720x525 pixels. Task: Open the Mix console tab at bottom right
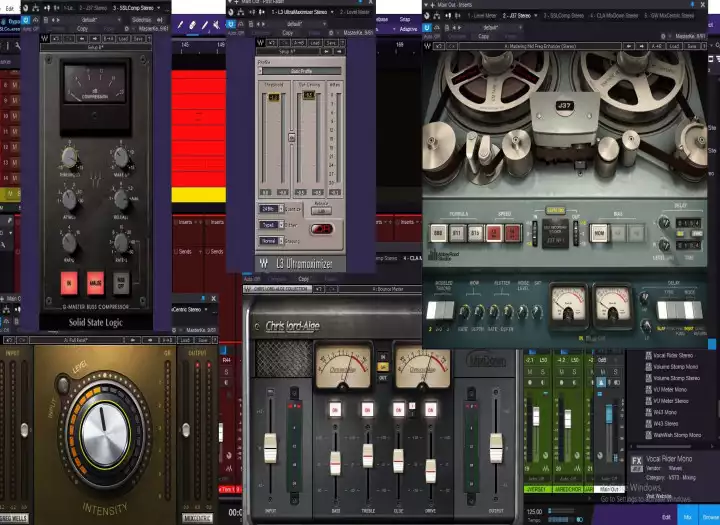[687, 517]
